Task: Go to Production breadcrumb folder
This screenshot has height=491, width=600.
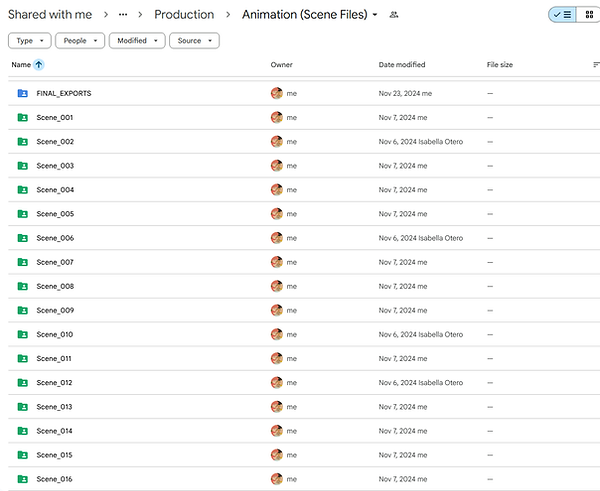Action: click(x=184, y=15)
